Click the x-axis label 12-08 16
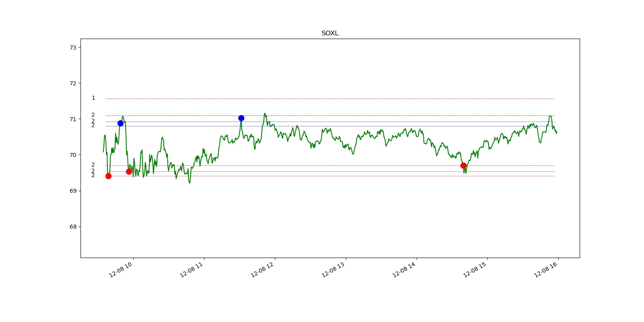This screenshot has width=644, height=322. 546,270
